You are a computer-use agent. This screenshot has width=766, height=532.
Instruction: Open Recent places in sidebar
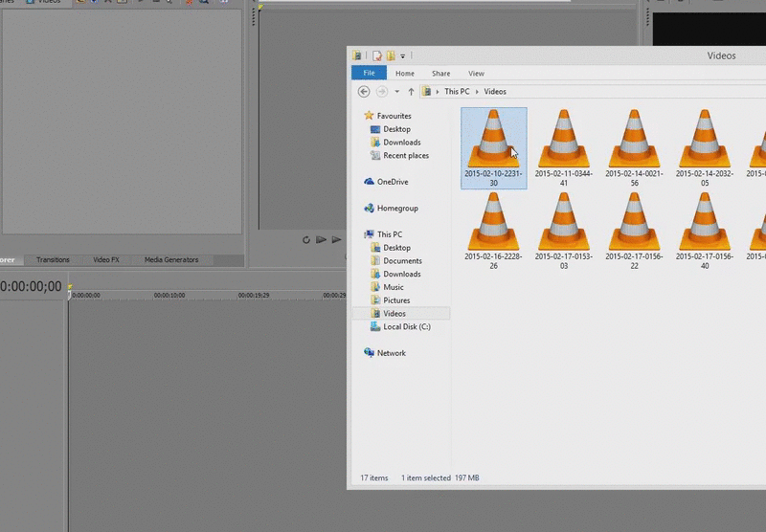[406, 155]
